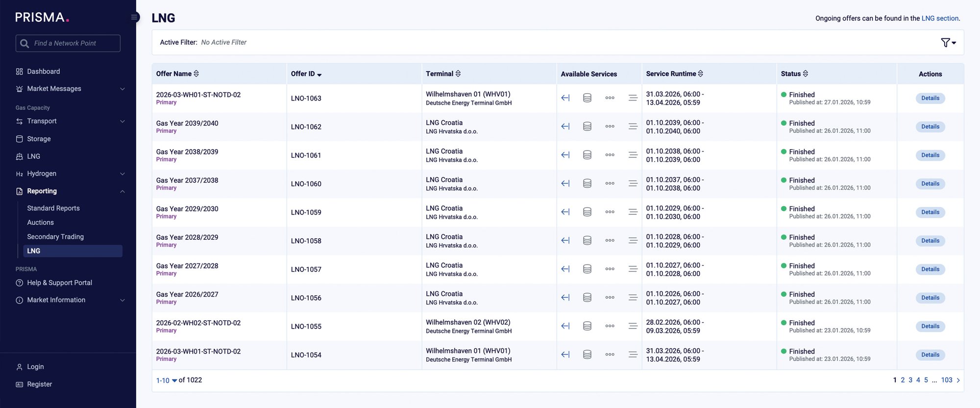The image size is (980, 408).
Task: Click the Find a Network Point search field
Action: (73, 43)
